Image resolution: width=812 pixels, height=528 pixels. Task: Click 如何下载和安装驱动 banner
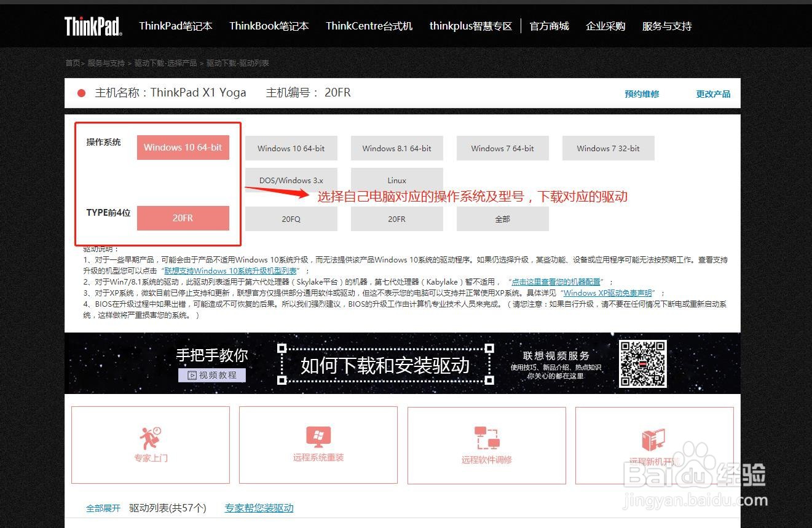(x=385, y=365)
